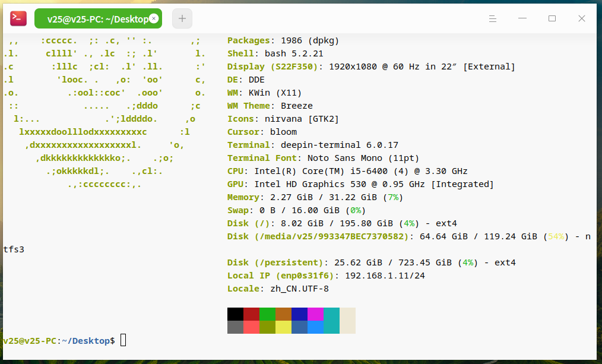Click the "zh_CN.UTF-8" locale value

pyautogui.click(x=299, y=289)
